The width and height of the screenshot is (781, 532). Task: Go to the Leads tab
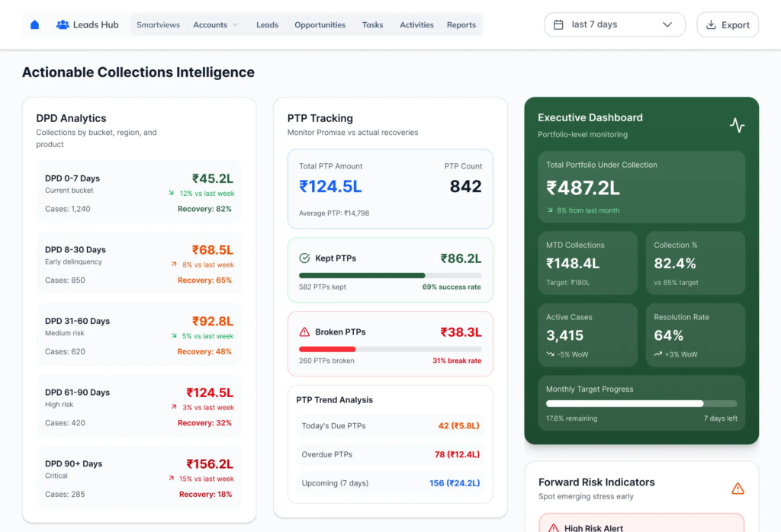[268, 24]
